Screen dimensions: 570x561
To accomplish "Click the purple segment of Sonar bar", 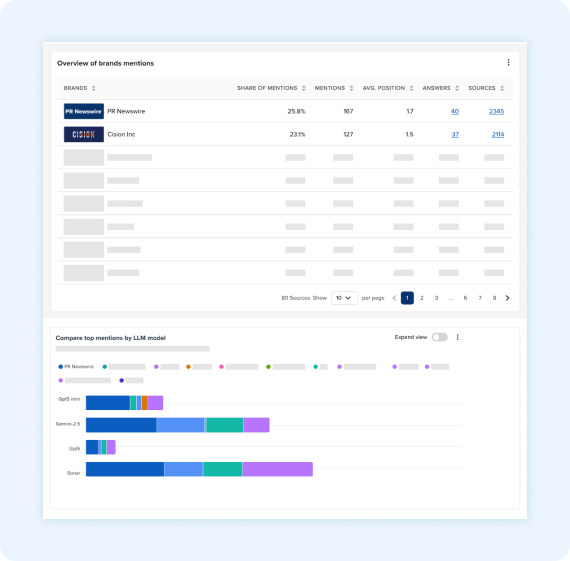I will pos(277,469).
